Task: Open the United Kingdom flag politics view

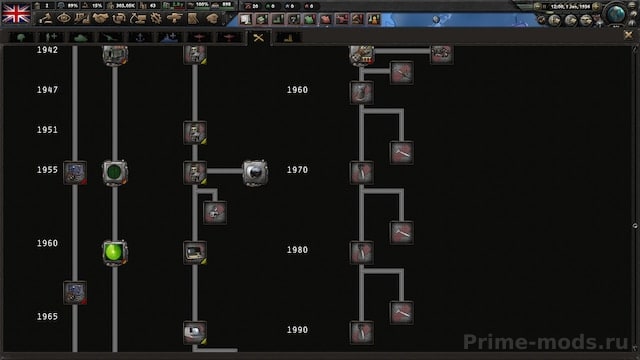Action: (16, 13)
